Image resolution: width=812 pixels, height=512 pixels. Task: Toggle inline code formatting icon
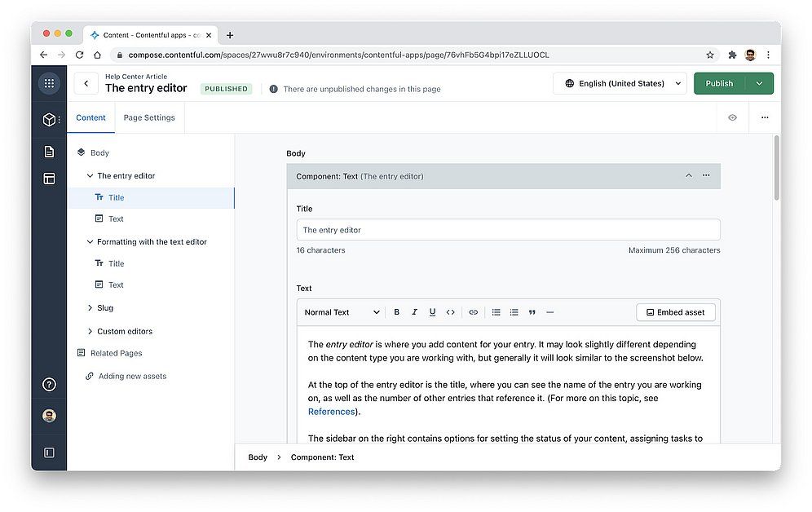pos(450,312)
